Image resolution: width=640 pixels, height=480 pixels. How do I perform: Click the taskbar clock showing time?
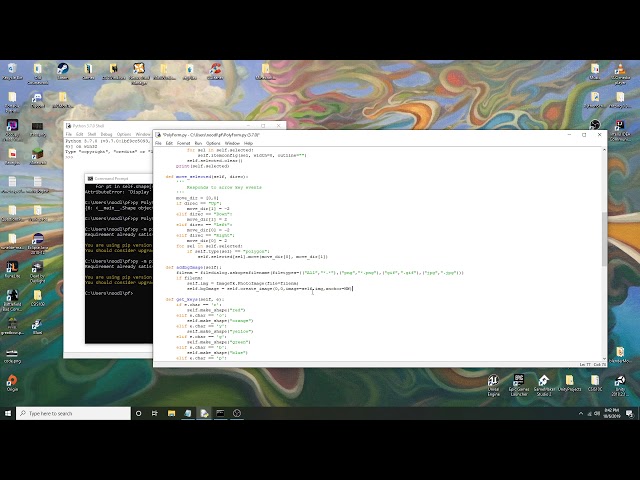tap(611, 413)
